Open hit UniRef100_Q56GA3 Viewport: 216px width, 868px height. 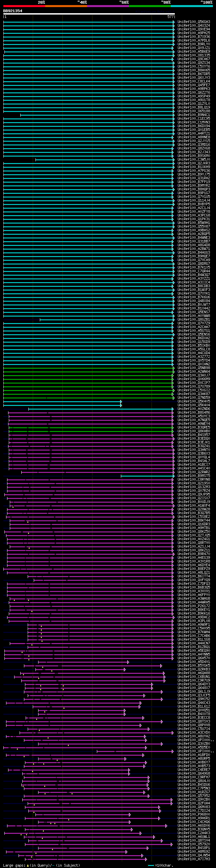[x=194, y=22]
